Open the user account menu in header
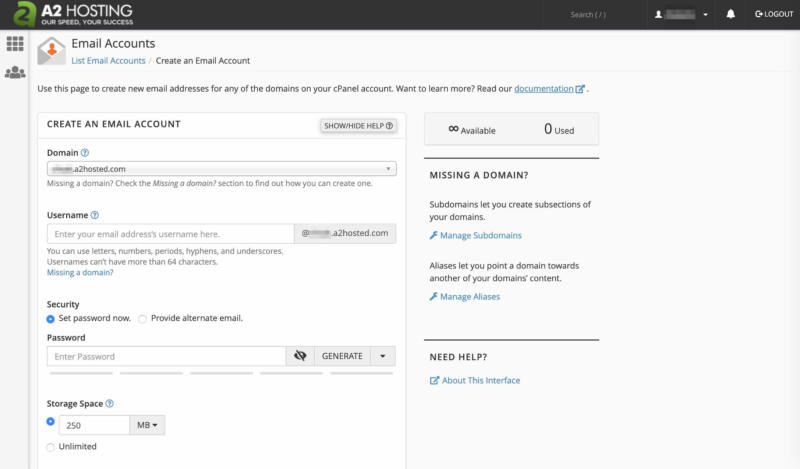800x469 pixels. (682, 15)
